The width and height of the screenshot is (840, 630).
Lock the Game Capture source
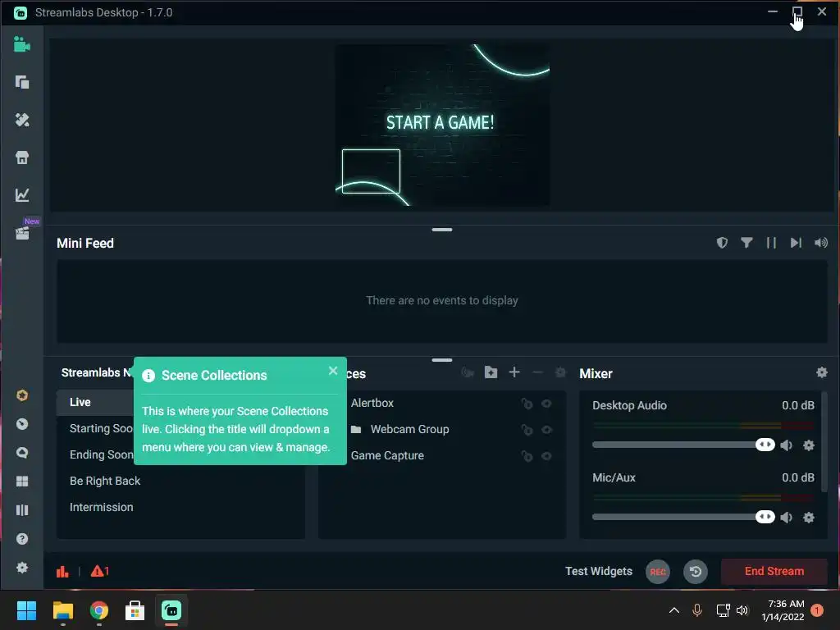[527, 456]
